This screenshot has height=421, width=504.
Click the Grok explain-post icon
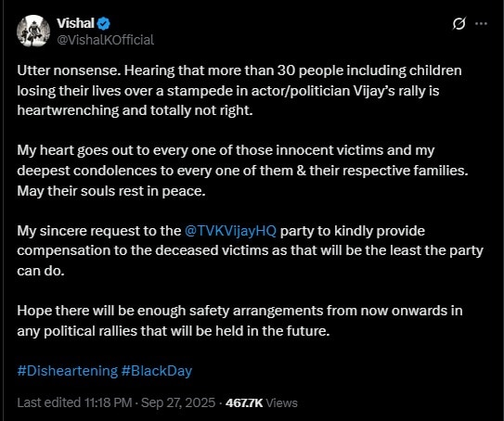coord(459,24)
